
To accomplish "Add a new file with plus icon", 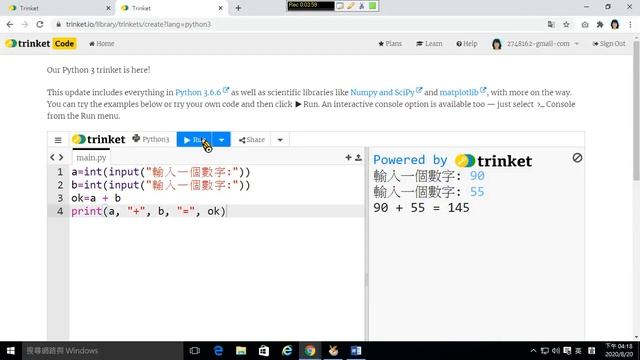I will (348, 157).
